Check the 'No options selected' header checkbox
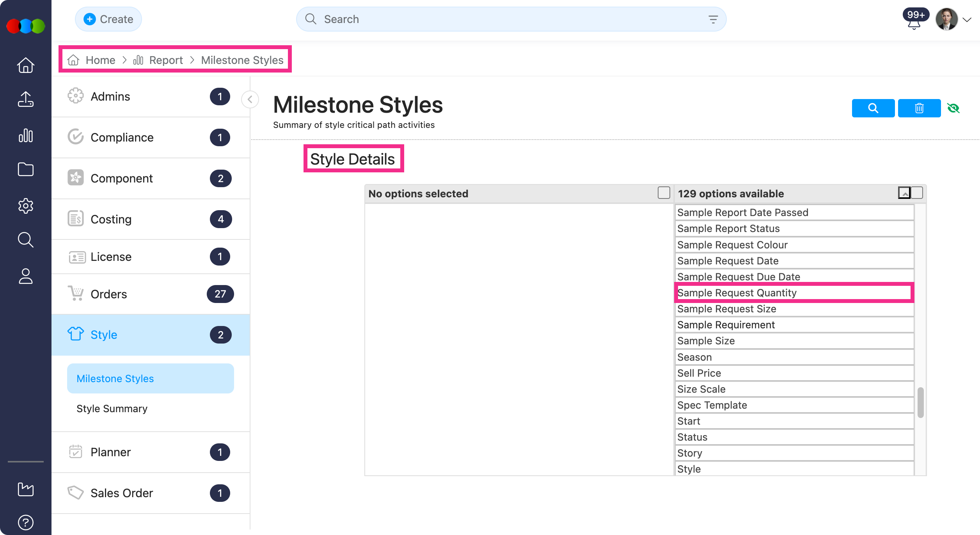The image size is (980, 535). (664, 193)
